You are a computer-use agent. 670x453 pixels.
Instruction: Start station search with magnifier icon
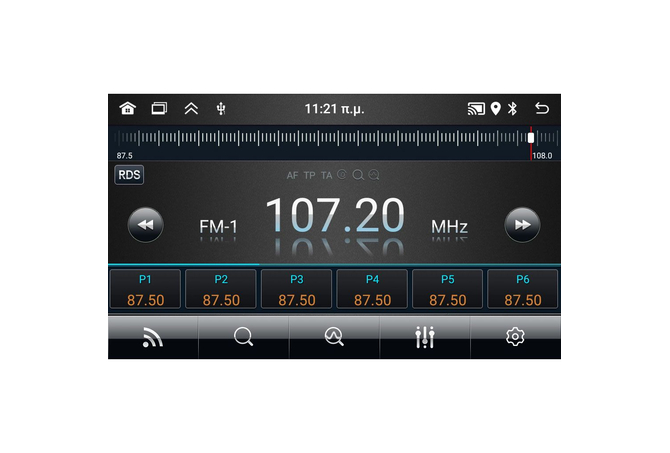point(243,338)
